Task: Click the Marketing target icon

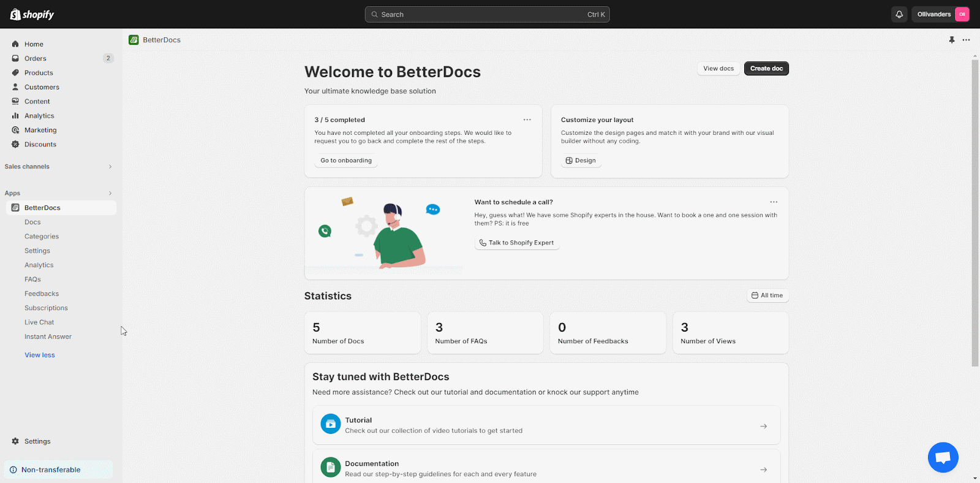Action: [15, 130]
